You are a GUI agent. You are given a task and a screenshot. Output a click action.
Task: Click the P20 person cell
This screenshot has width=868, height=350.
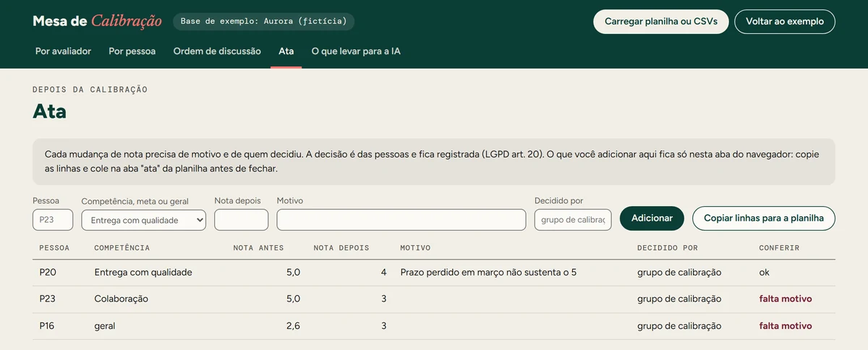pyautogui.click(x=47, y=273)
